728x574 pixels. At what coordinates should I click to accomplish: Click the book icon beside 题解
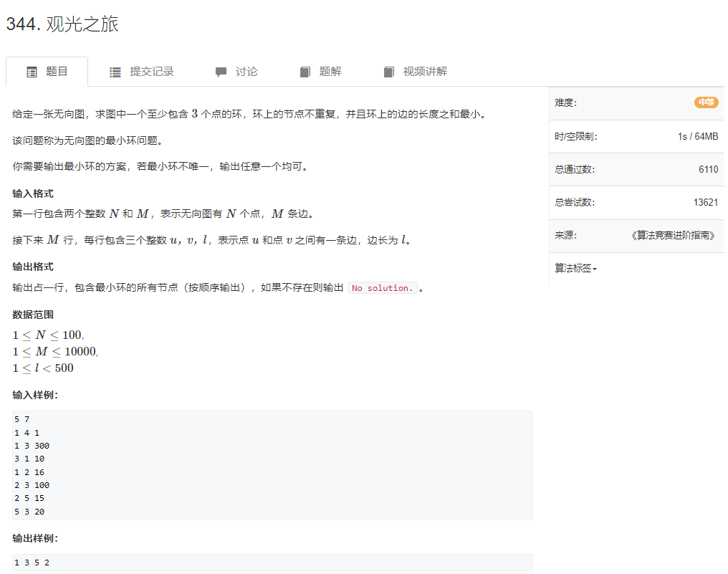(305, 72)
